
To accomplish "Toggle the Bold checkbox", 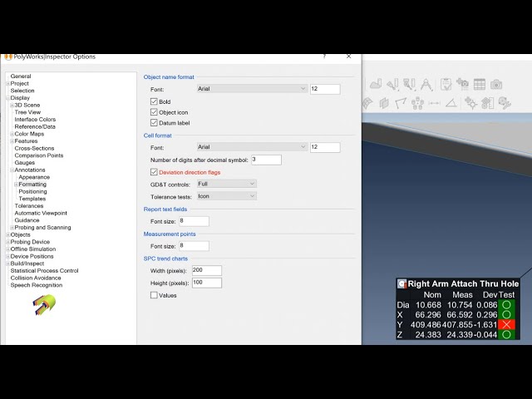I will pos(154,101).
